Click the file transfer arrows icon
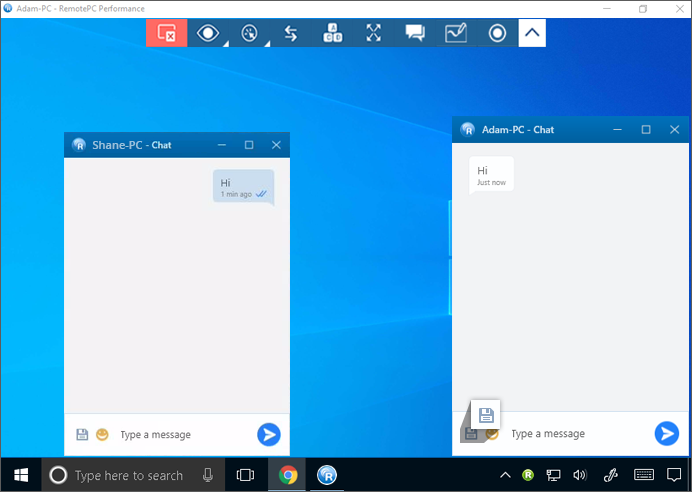Viewport: 692px width, 492px height. tap(290, 33)
